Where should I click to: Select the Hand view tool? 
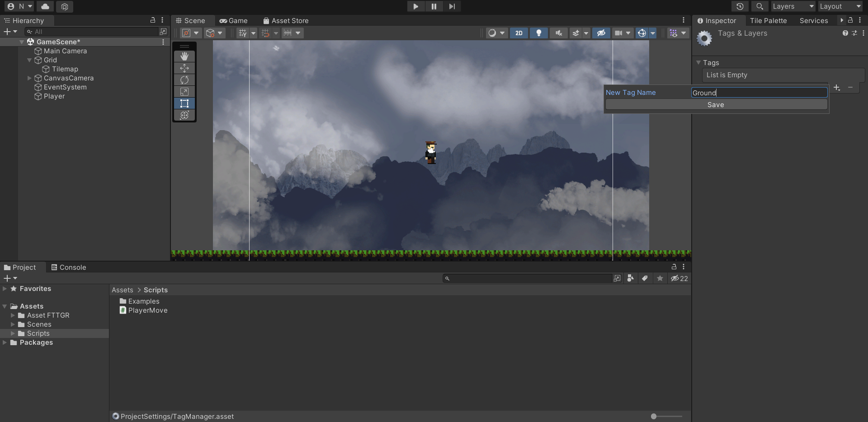pyautogui.click(x=184, y=56)
